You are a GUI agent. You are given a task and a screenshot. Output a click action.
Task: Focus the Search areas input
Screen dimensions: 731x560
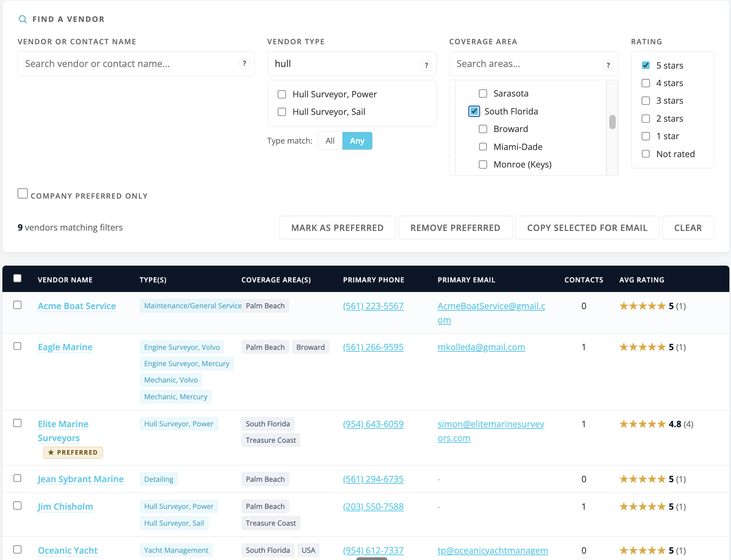533,64
